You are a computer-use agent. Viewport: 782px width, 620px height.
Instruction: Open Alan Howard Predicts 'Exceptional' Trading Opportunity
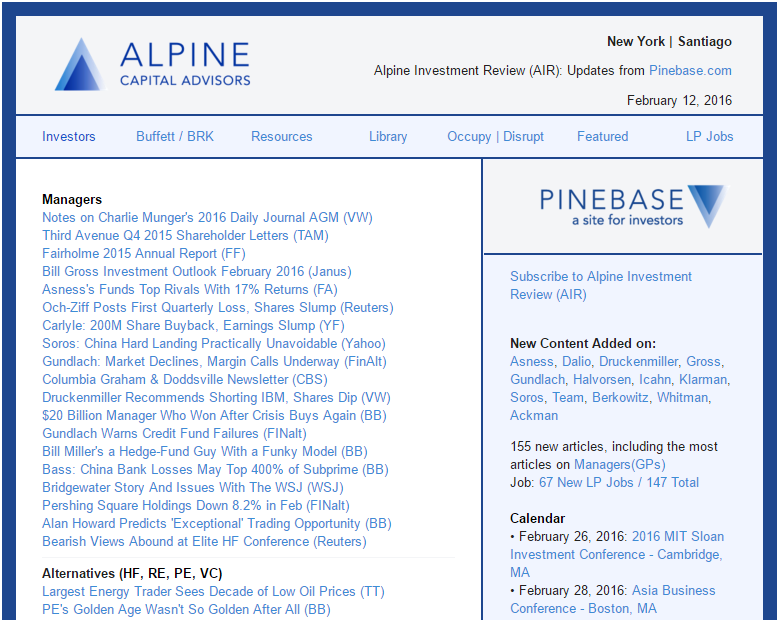click(217, 523)
